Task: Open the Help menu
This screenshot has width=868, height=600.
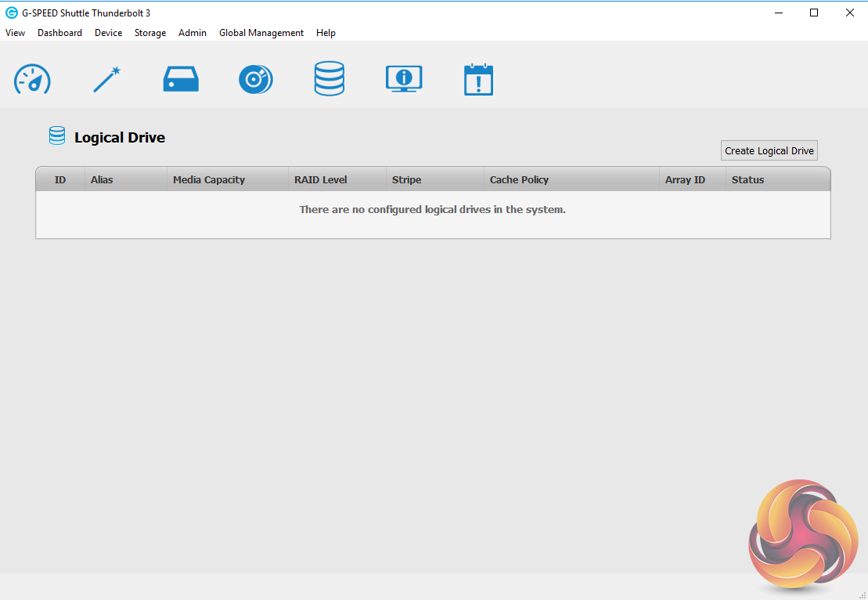Action: click(326, 33)
